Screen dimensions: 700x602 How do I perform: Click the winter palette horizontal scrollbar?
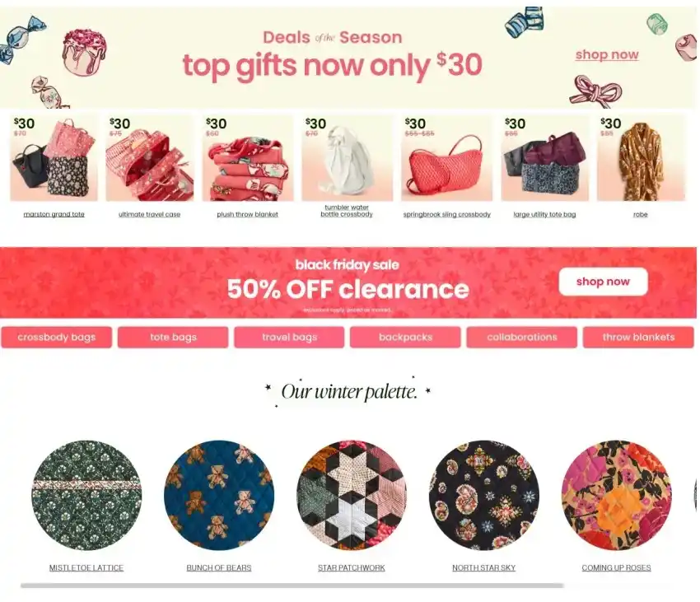pyautogui.click(x=292, y=585)
